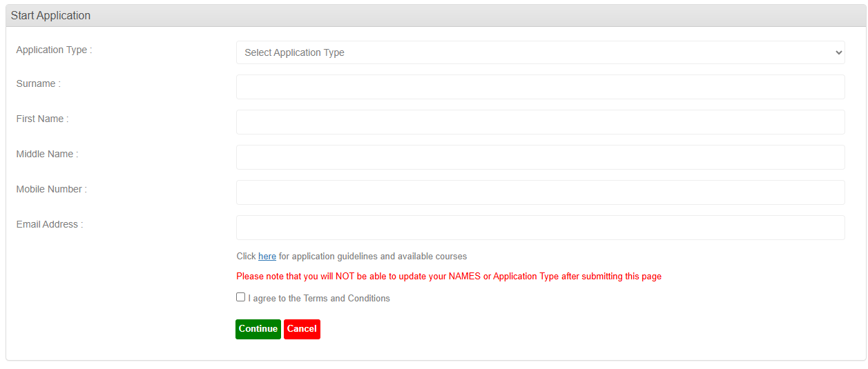
Task: Click the 'Mobile Number :' field label
Action: click(51, 189)
